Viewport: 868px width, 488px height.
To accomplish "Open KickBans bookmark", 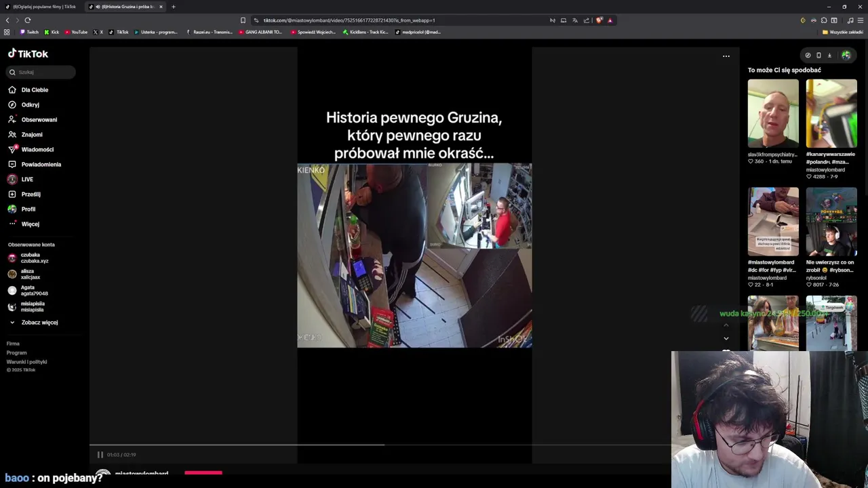I will 366,32.
